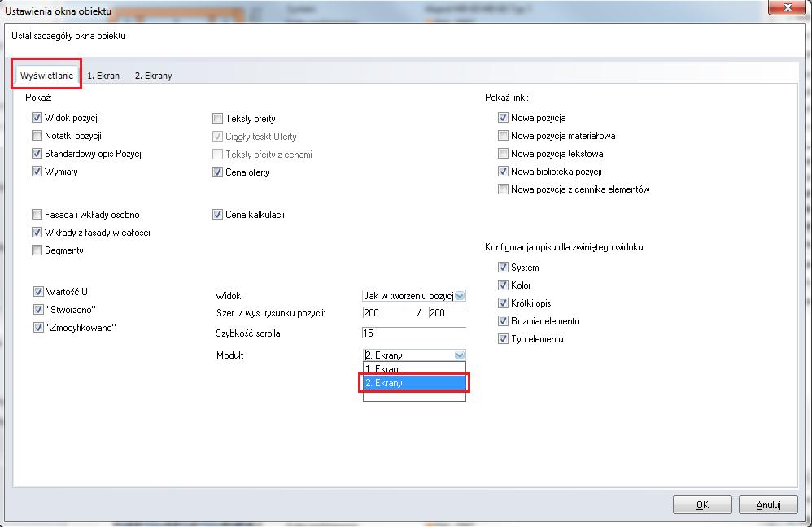This screenshot has height=527, width=812.
Task: Toggle the Kolor description checkbox
Action: tap(503, 285)
